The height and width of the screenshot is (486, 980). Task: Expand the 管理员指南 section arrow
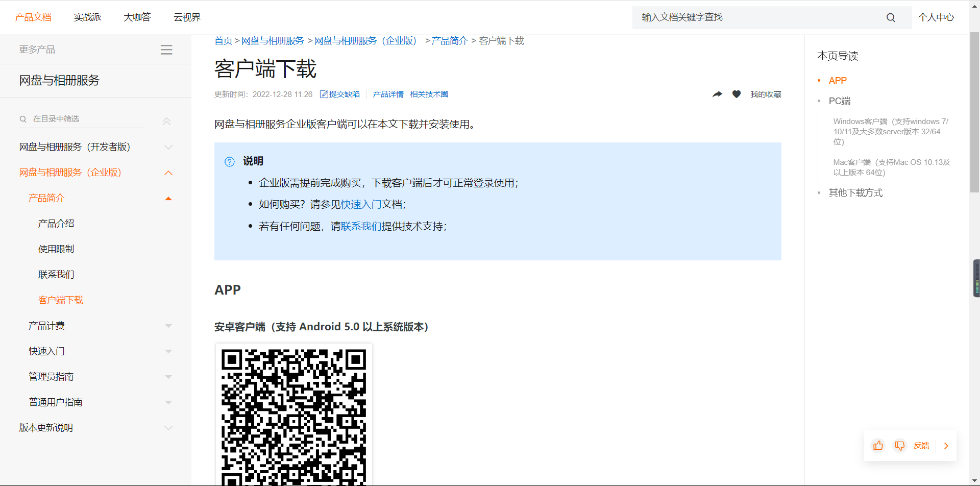(x=168, y=377)
